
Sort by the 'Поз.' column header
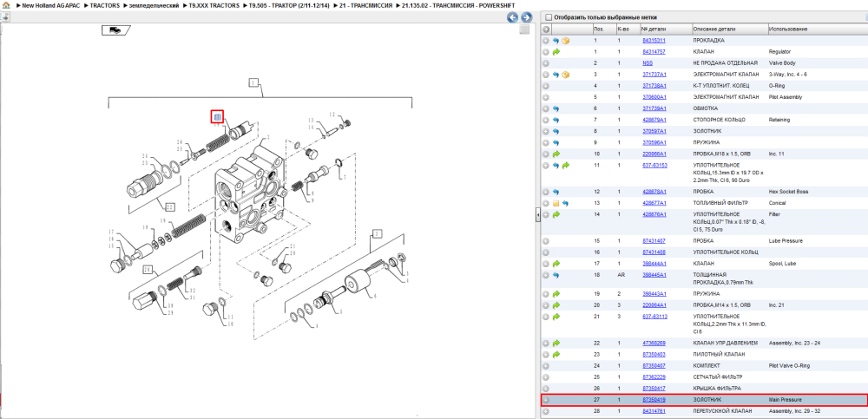click(x=603, y=29)
